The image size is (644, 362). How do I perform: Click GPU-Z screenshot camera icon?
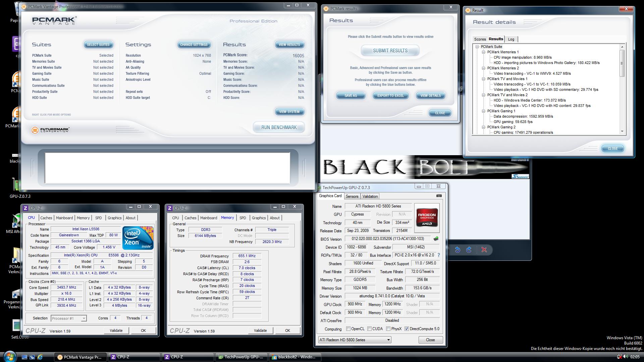click(439, 196)
